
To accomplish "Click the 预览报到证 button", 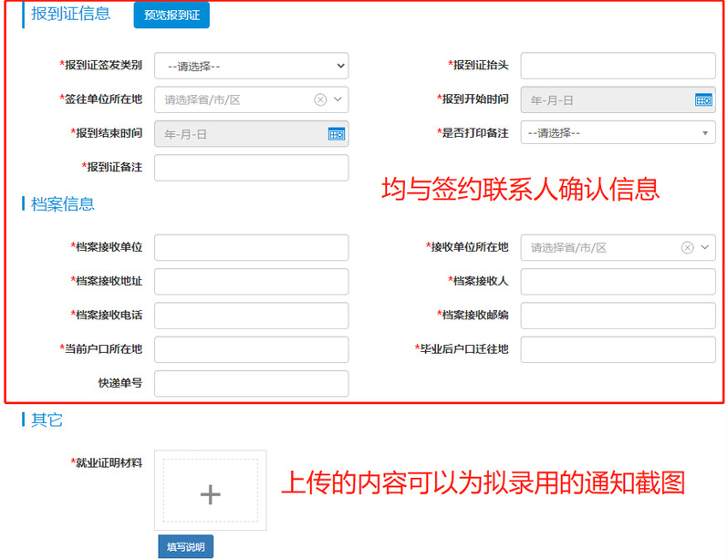I will click(172, 16).
